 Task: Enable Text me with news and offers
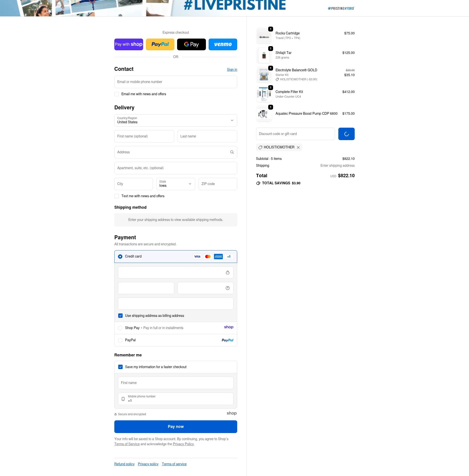pyautogui.click(x=117, y=196)
